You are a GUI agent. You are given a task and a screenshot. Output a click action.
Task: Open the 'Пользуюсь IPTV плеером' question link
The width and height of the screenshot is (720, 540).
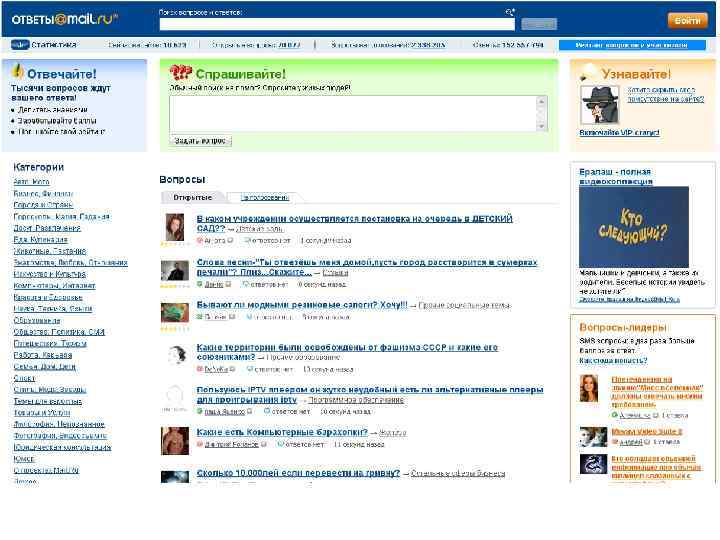click(x=370, y=394)
